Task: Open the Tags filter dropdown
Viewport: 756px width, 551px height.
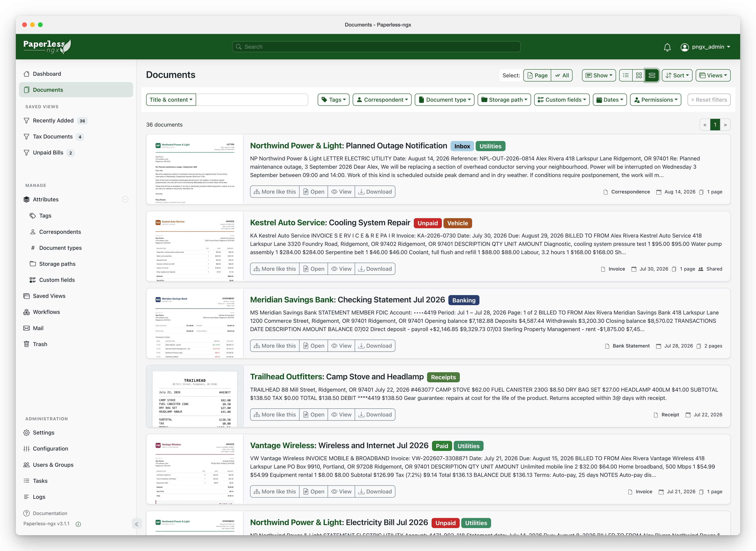Action: tap(334, 100)
